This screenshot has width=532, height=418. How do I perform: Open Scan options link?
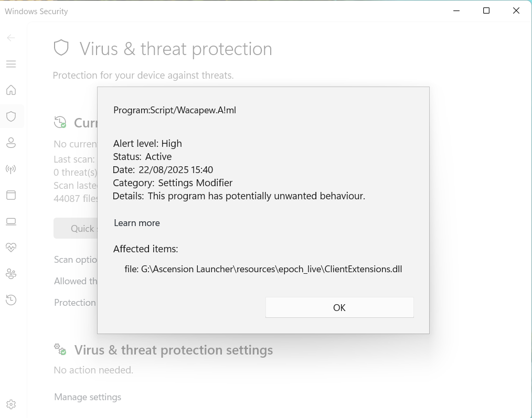coord(76,260)
